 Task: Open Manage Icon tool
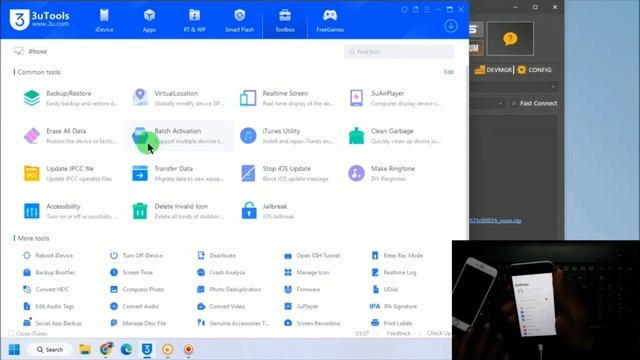tap(307, 272)
